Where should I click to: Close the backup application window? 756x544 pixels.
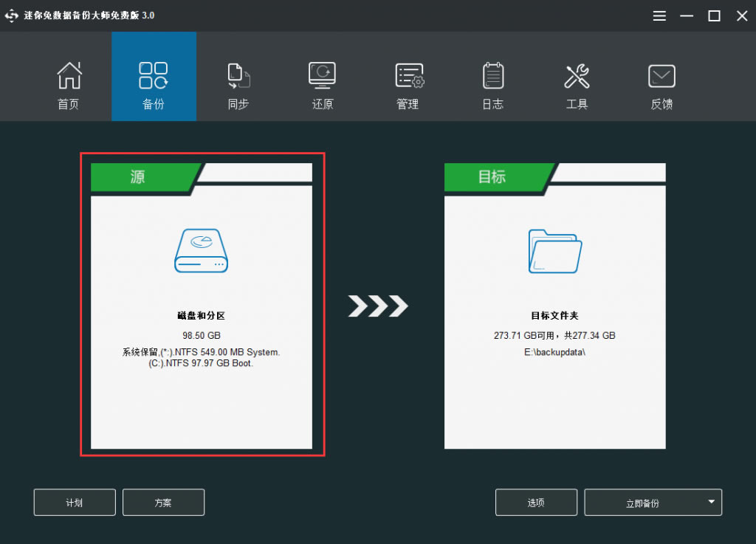pyautogui.click(x=742, y=16)
